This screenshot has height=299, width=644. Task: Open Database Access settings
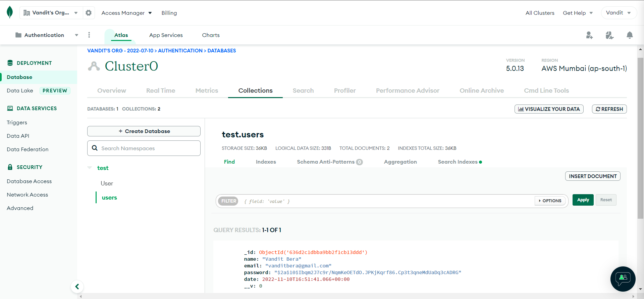[x=29, y=181]
